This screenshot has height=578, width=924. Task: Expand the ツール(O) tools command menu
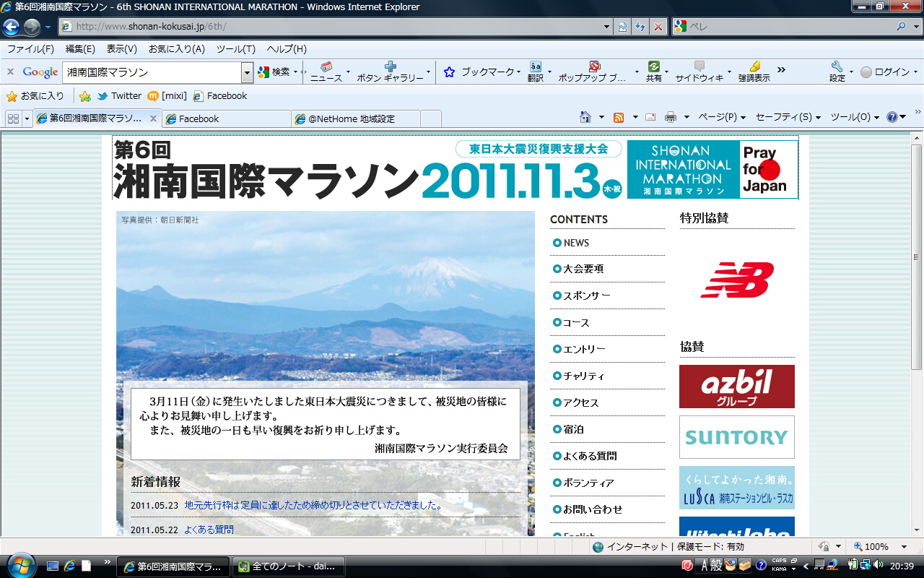point(855,117)
